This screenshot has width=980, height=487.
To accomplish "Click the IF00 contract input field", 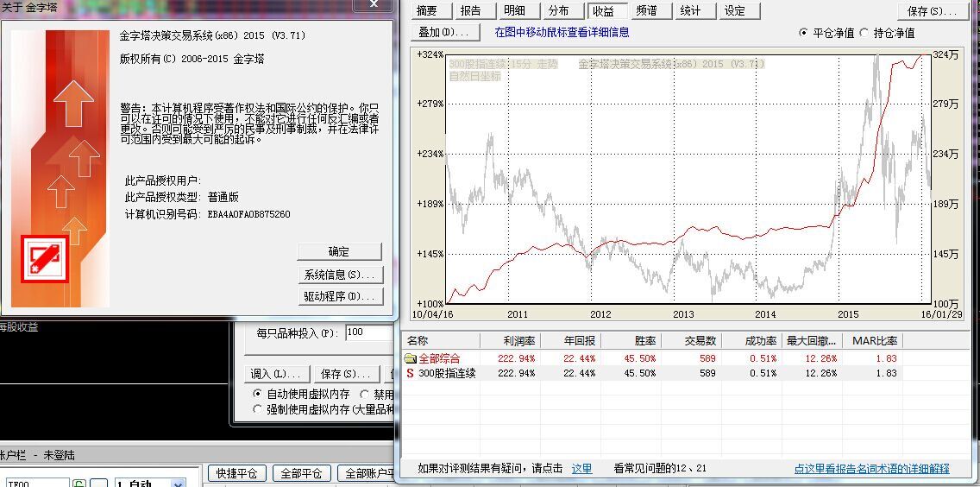I will (x=37, y=484).
